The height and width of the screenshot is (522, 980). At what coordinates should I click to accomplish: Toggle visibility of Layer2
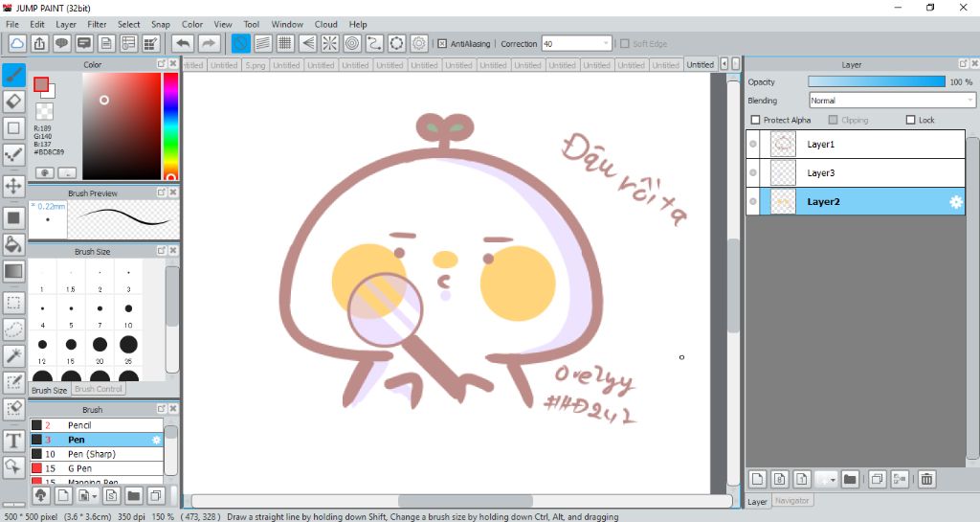(x=753, y=201)
